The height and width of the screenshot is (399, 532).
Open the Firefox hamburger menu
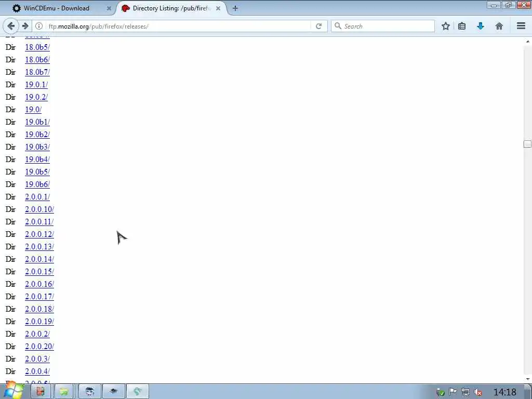(x=521, y=26)
